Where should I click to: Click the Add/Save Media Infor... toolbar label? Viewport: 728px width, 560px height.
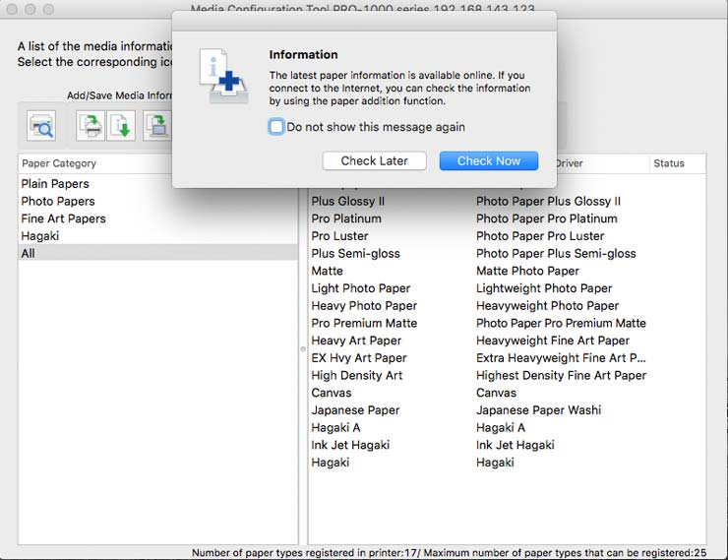tap(119, 95)
